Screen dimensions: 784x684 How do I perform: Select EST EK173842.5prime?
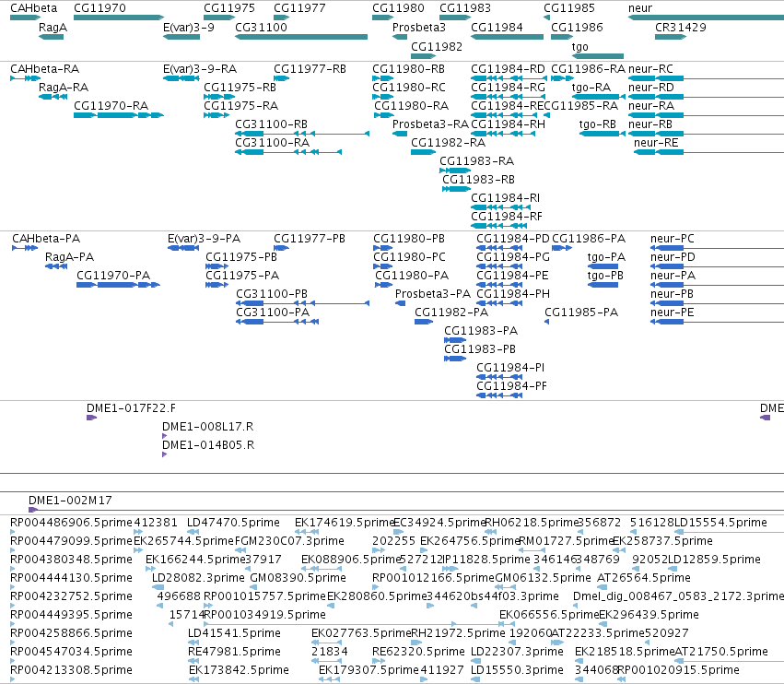click(x=239, y=670)
